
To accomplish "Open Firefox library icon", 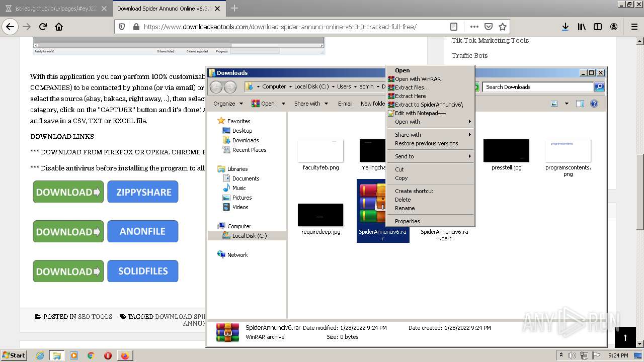I will click(582, 27).
